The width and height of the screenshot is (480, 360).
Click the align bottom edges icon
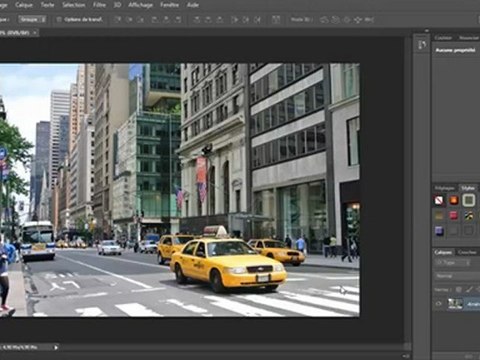[x=141, y=20]
